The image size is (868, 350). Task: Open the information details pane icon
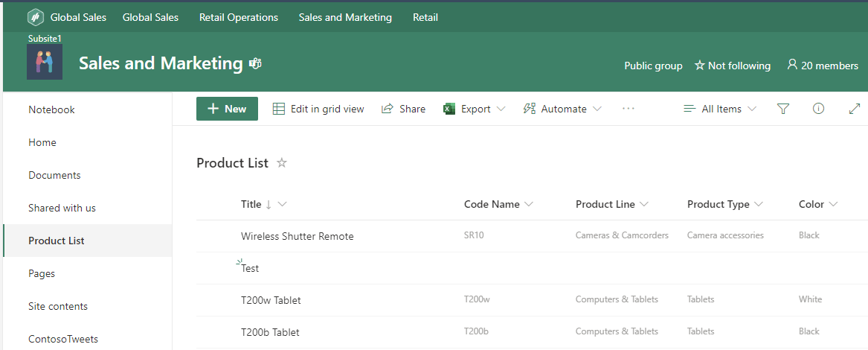click(818, 109)
